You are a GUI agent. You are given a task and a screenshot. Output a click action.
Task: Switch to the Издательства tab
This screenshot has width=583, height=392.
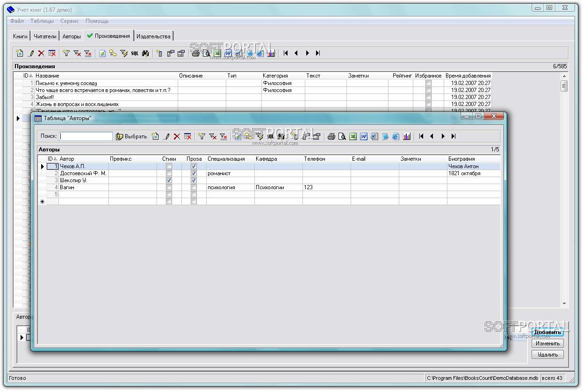point(153,36)
